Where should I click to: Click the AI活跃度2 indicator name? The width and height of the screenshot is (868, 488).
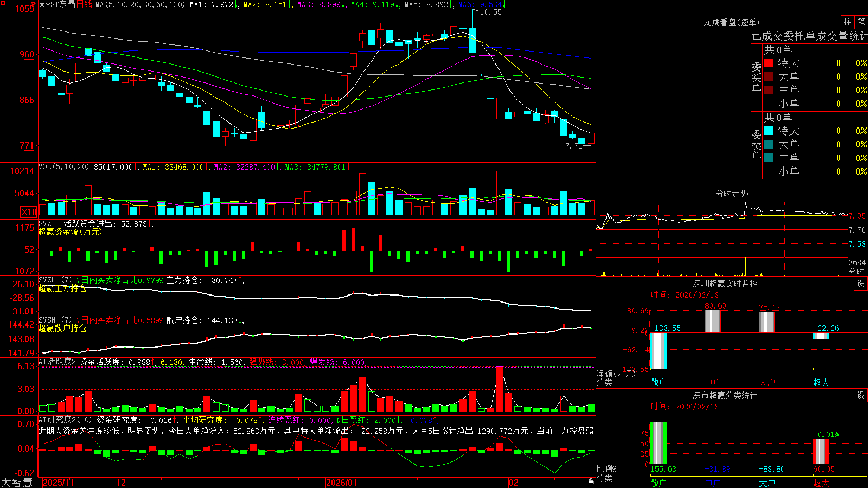point(58,362)
